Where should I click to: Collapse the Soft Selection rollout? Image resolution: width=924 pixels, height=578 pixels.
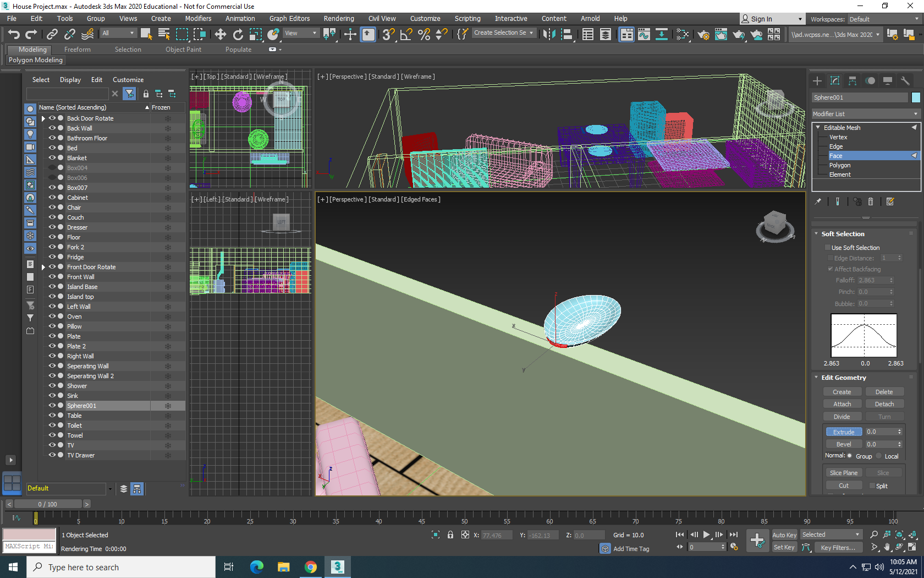[843, 234]
